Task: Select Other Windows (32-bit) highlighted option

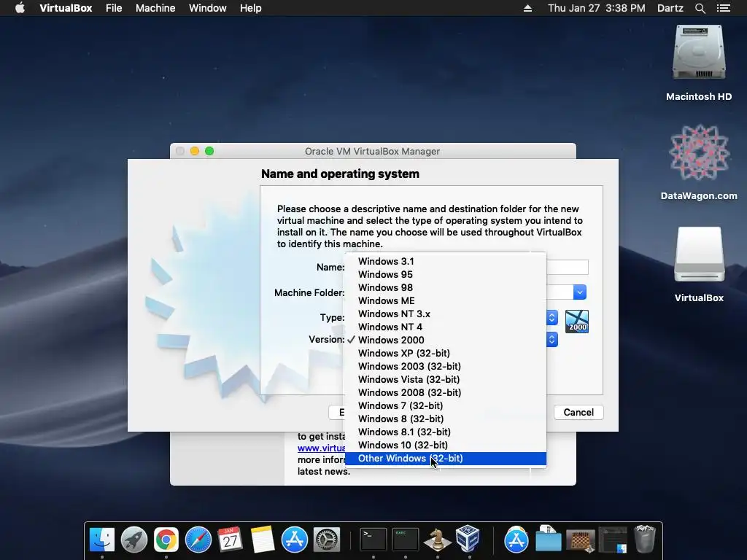Action: click(x=446, y=458)
